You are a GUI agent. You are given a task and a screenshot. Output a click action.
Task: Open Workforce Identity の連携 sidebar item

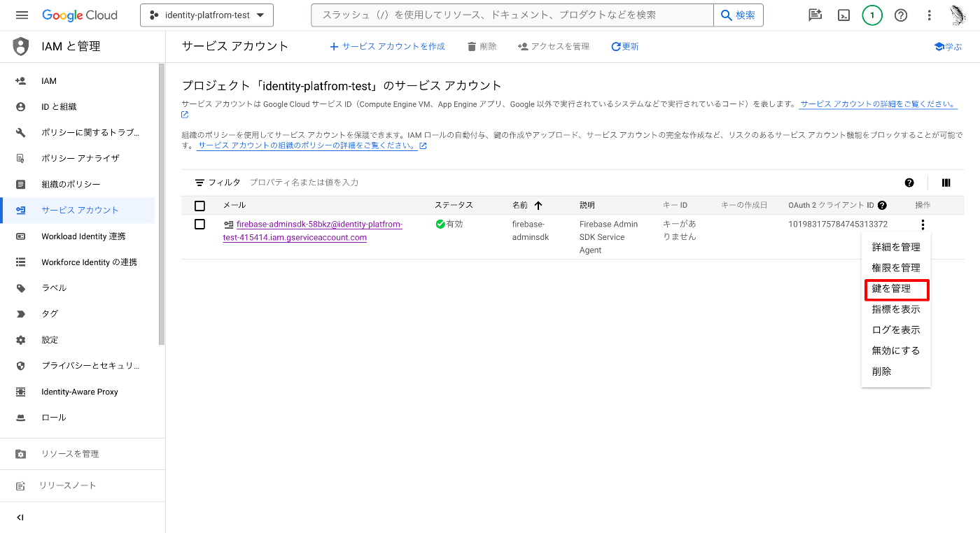point(77,262)
